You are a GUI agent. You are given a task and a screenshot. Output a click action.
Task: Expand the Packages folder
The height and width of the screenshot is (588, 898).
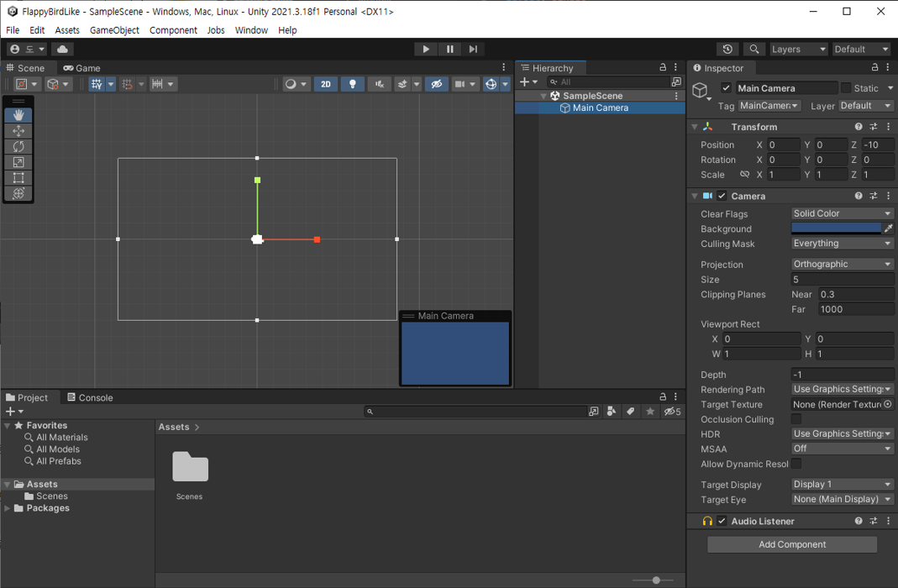(x=7, y=508)
